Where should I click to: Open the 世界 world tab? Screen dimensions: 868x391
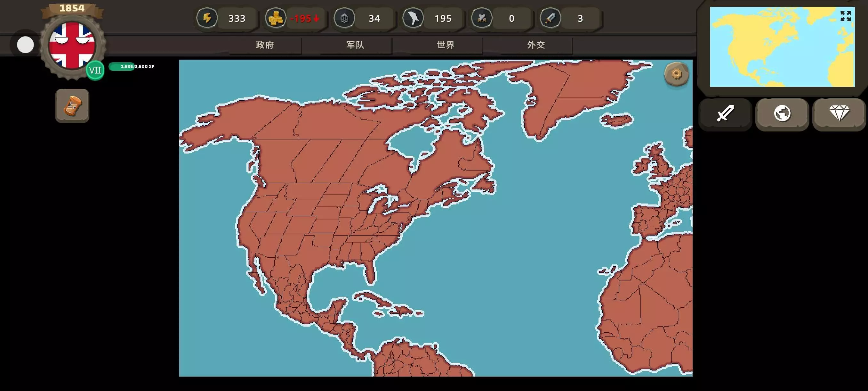pos(446,45)
